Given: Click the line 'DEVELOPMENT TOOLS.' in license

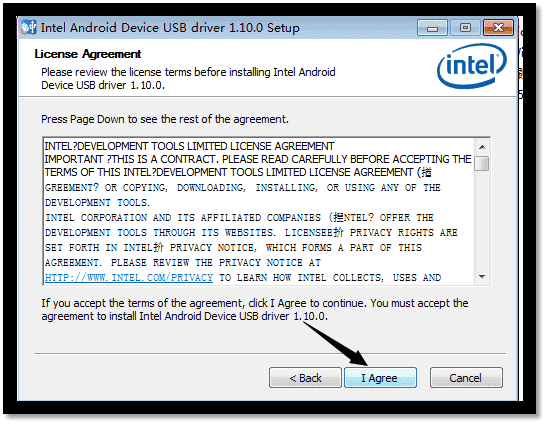Looking at the screenshot, I should tap(97, 203).
